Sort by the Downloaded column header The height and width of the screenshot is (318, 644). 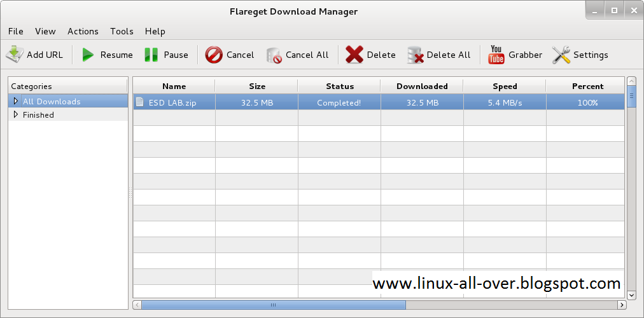point(422,86)
